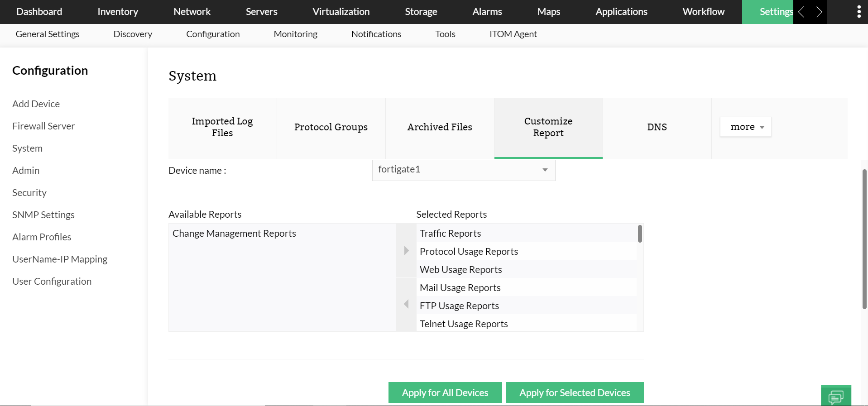The width and height of the screenshot is (868, 406).
Task: Click the chat support icon
Action: [835, 397]
